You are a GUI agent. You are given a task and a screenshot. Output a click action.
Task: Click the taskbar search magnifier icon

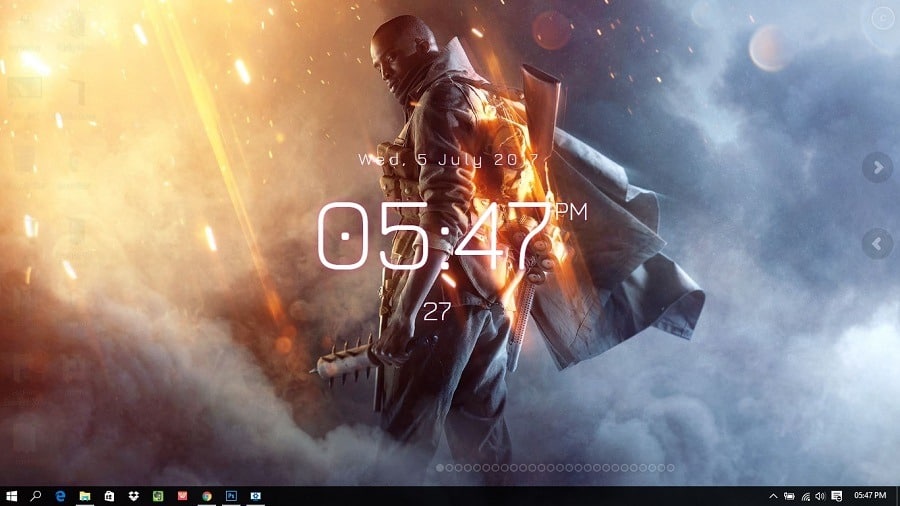(x=36, y=496)
